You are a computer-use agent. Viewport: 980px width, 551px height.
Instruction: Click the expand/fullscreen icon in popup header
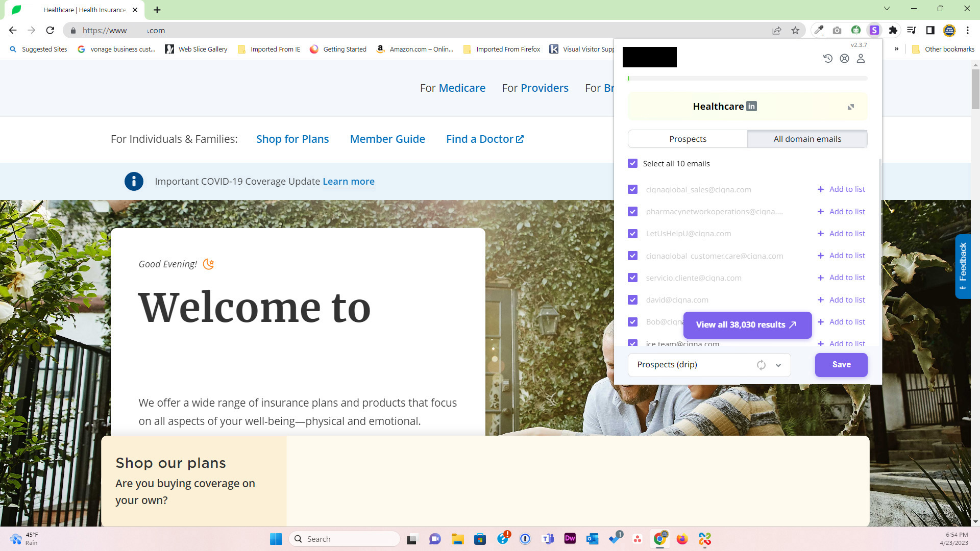851,107
